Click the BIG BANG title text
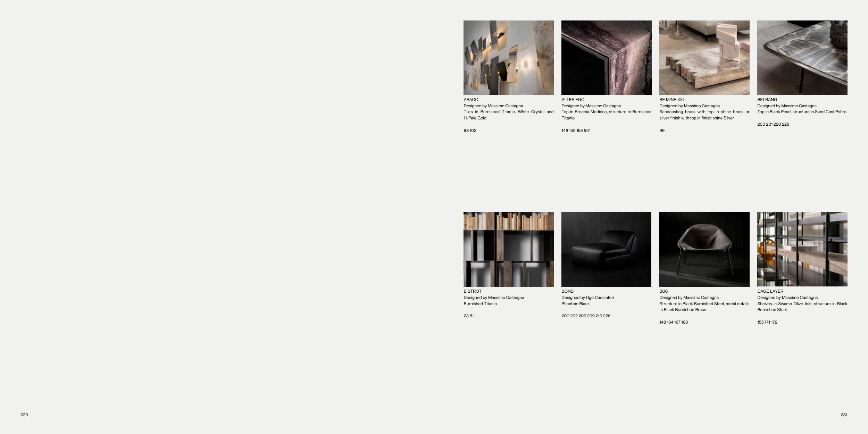The image size is (868, 434). coord(767,100)
